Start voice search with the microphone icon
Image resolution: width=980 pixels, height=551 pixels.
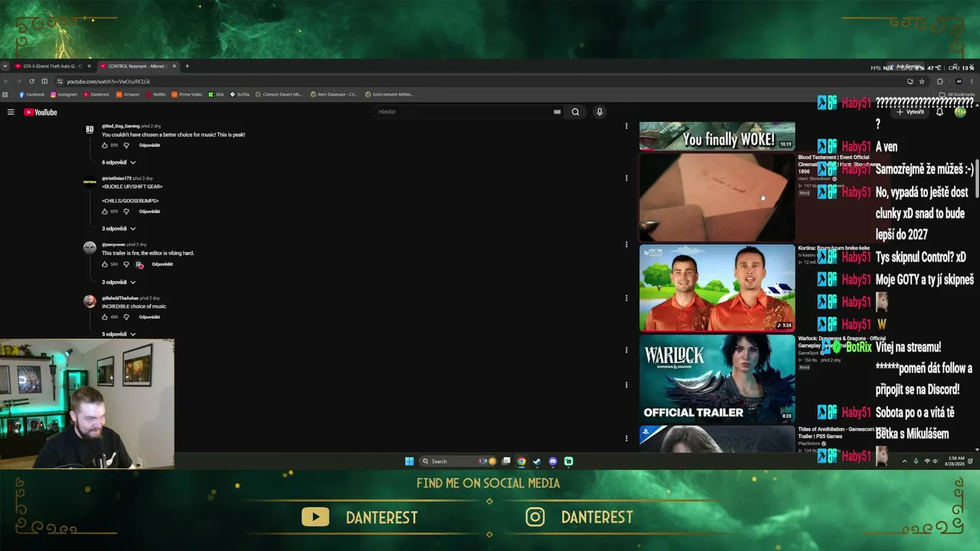click(x=599, y=112)
